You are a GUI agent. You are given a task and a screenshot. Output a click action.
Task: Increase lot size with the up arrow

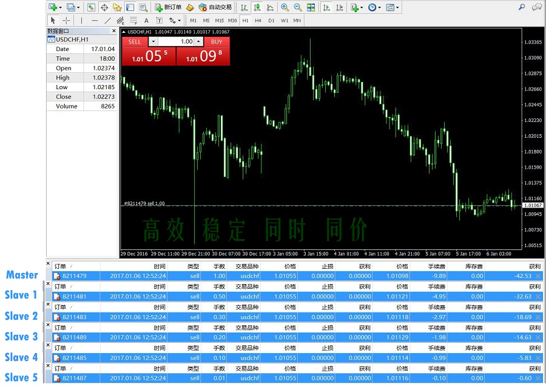pos(199,42)
